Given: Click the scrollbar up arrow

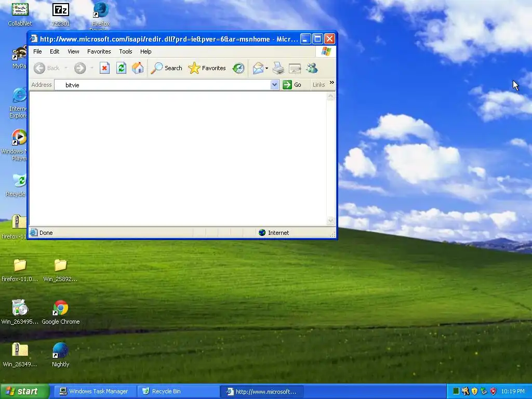Looking at the screenshot, I should click(331, 96).
